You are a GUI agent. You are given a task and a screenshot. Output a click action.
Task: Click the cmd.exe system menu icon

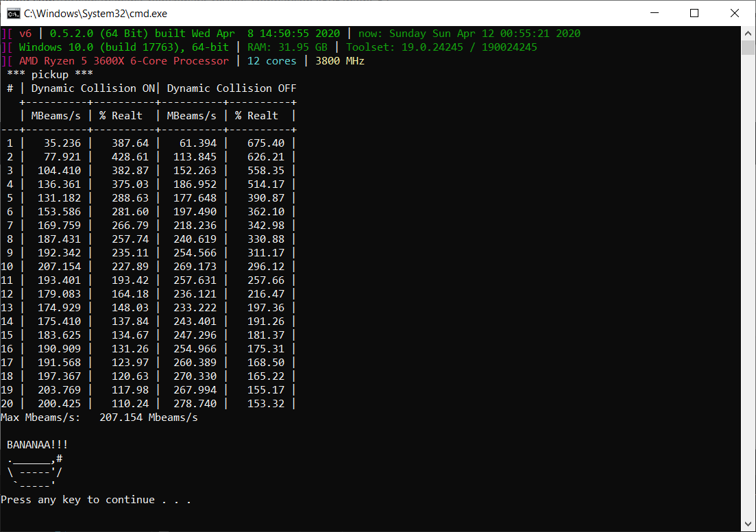coord(14,14)
